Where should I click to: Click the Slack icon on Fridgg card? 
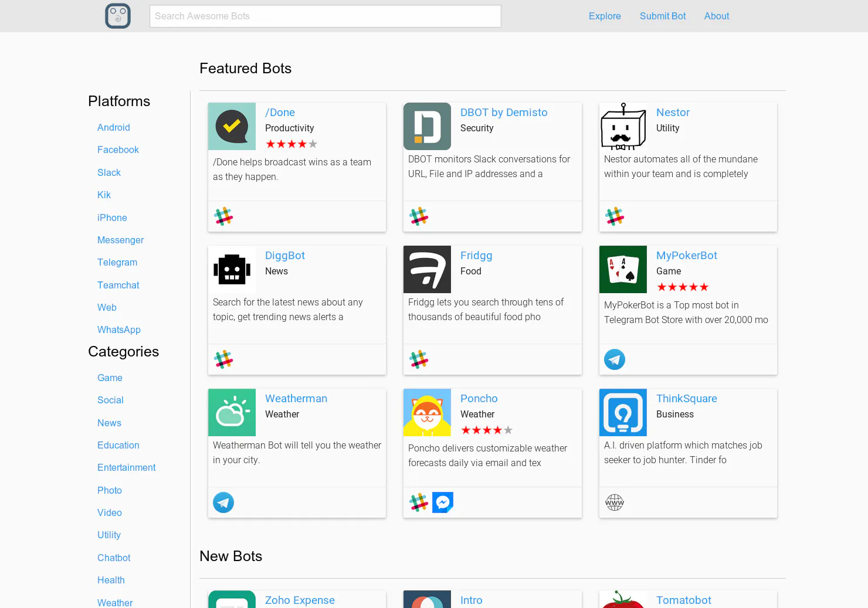point(419,359)
